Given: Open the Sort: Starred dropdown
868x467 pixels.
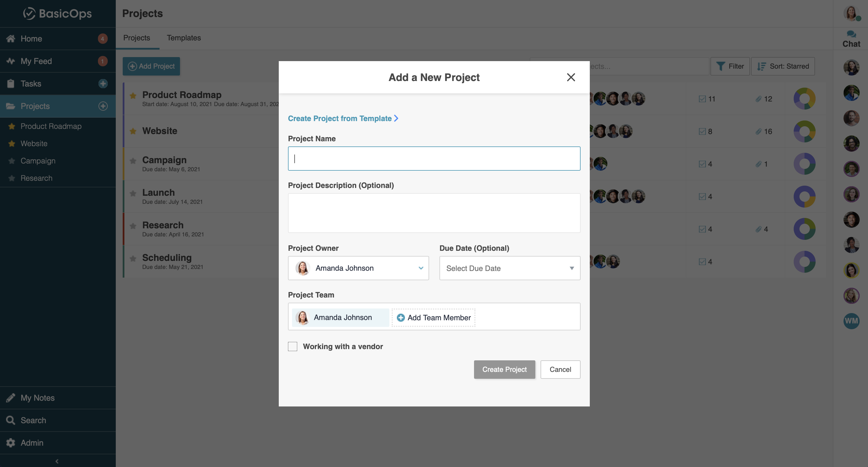Looking at the screenshot, I should (782, 66).
